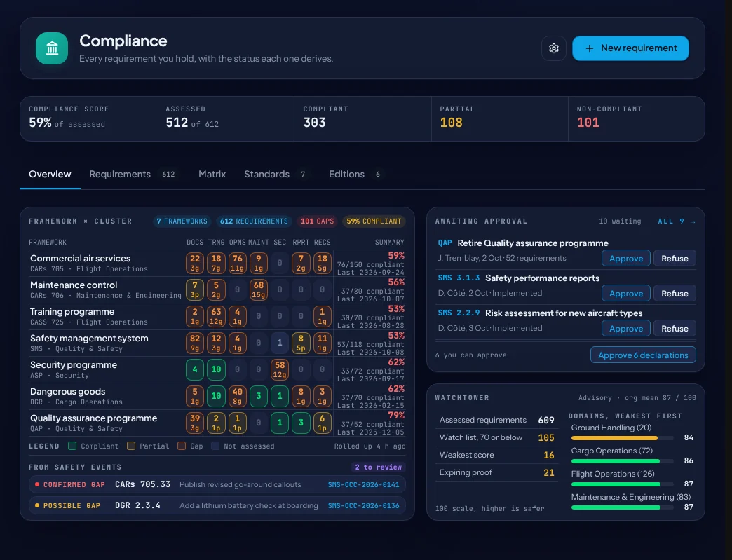Click Cargo Operations score bar
Image resolution: width=732 pixels, height=560 pixels.
[622, 461]
